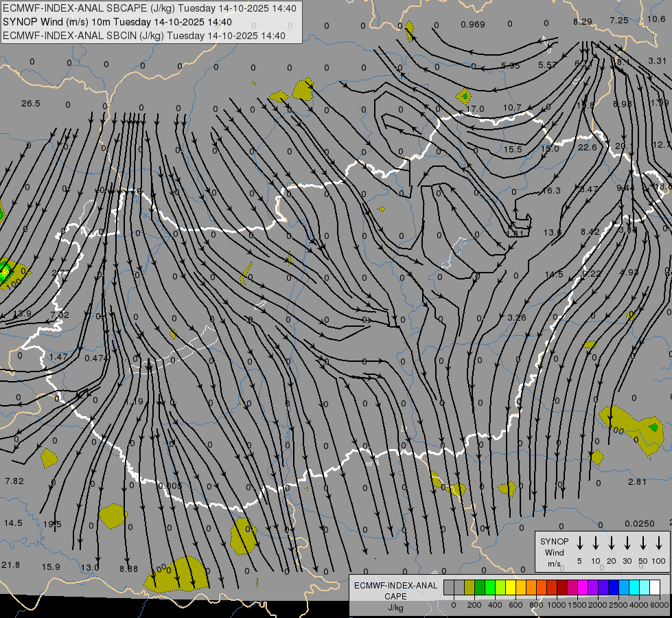Click the 4.93 value on the map
672x618 pixels.
point(629,273)
